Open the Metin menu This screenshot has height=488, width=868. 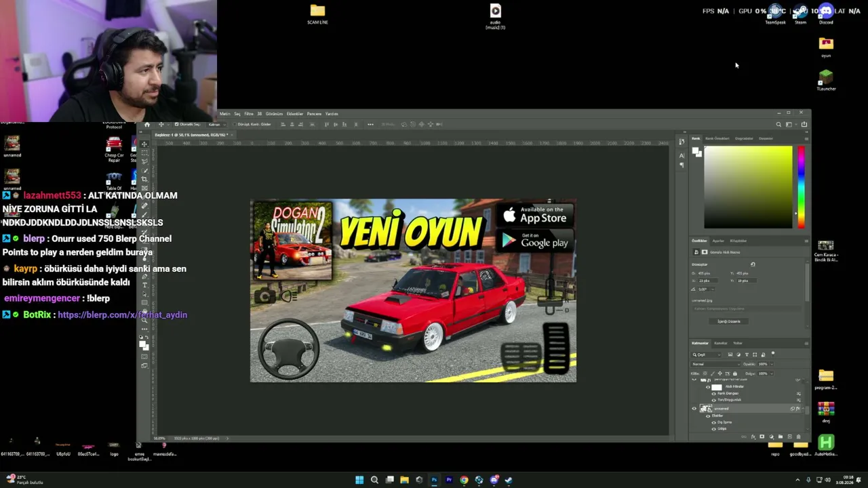(x=224, y=114)
